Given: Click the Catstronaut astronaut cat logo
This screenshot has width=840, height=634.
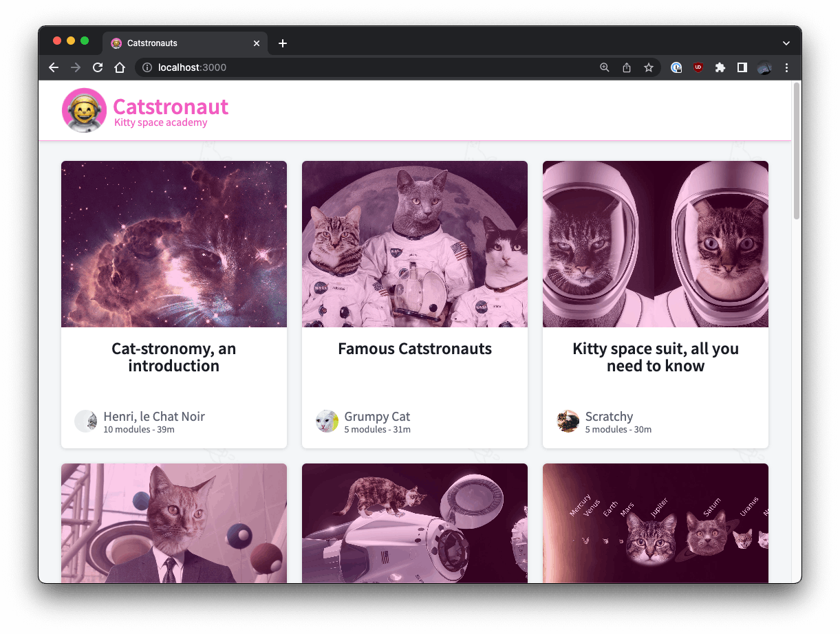Looking at the screenshot, I should pos(84,110).
